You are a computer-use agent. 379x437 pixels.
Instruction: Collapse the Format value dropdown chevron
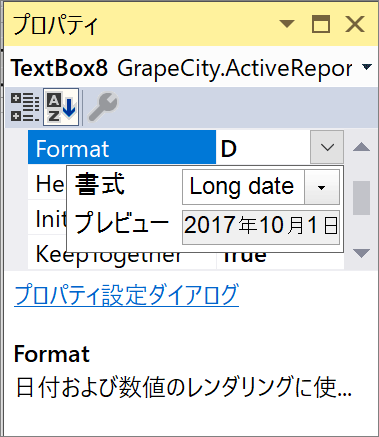[x=327, y=147]
